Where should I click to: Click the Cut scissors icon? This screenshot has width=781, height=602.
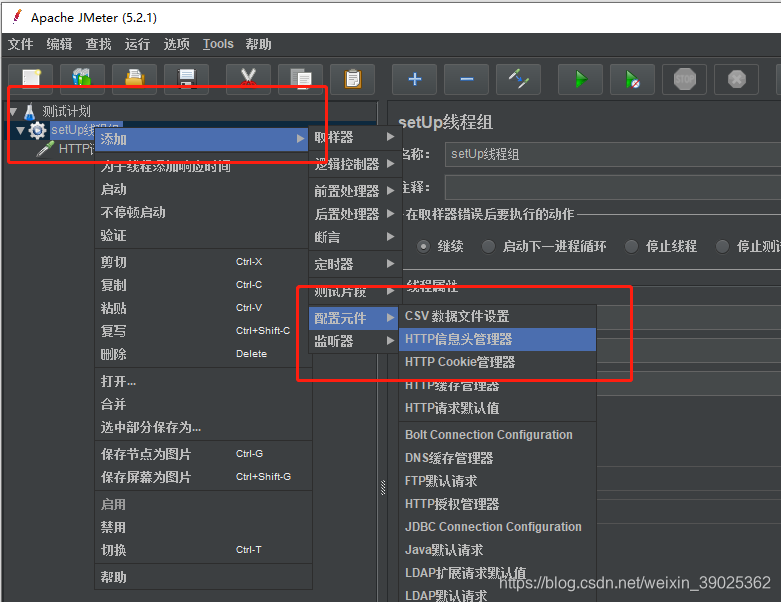(x=248, y=79)
